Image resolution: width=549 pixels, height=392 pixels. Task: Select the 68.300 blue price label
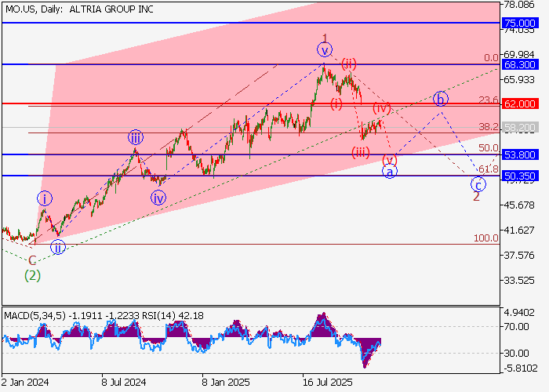(x=519, y=65)
